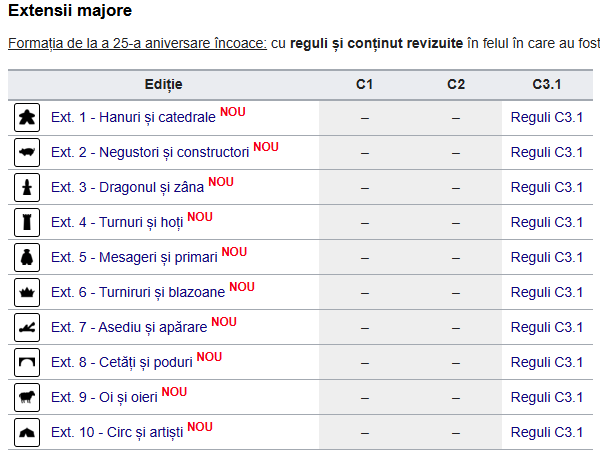The image size is (600, 453).
Task: Click the C3.1 column header
Action: (547, 84)
